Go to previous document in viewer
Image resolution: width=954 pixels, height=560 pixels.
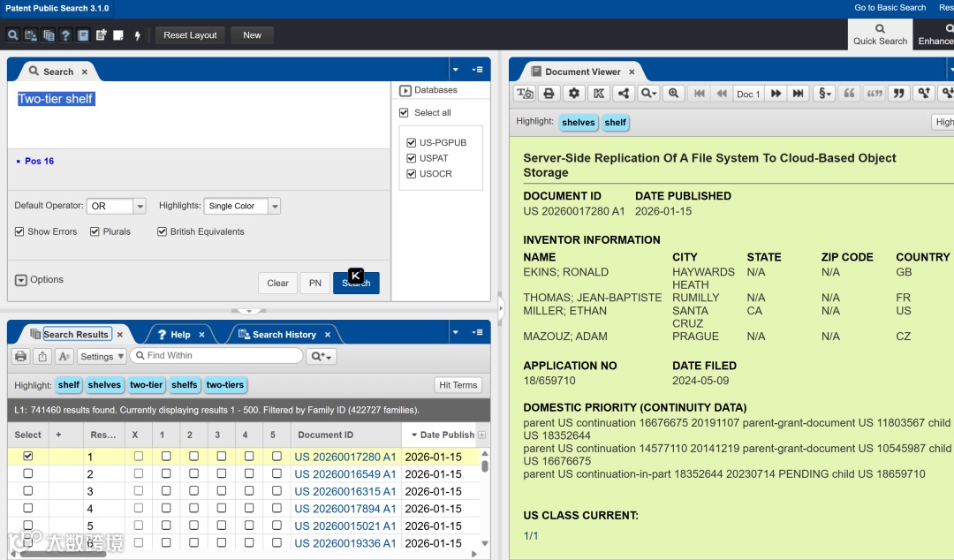(x=722, y=93)
